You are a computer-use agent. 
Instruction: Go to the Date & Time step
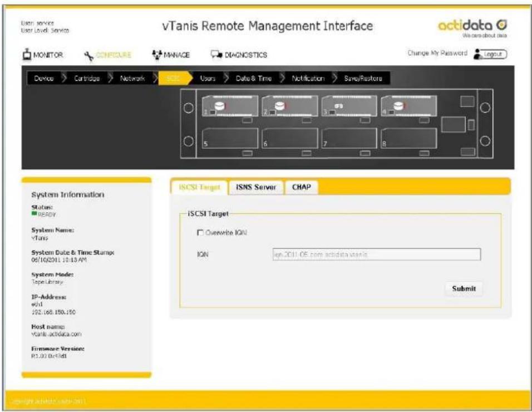pos(253,79)
